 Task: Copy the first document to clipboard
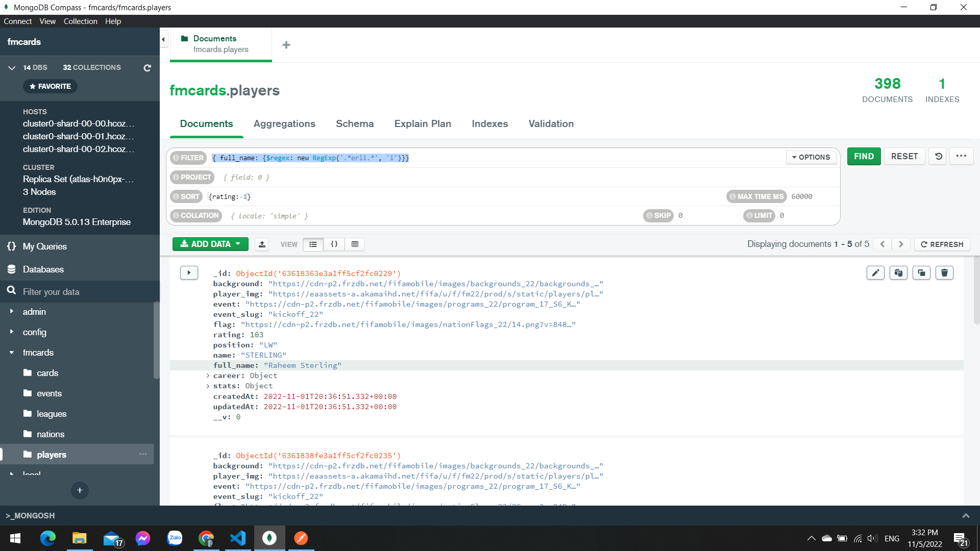click(x=898, y=273)
